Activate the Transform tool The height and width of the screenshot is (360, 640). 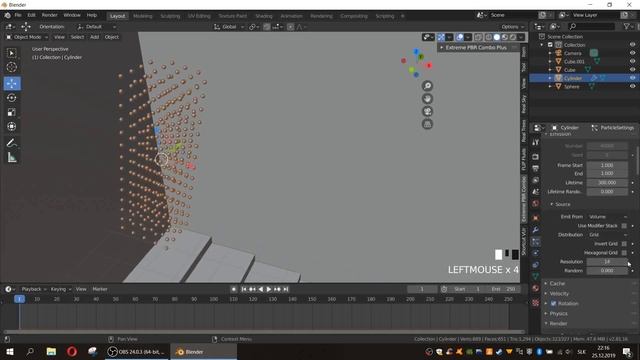pyautogui.click(x=11, y=127)
